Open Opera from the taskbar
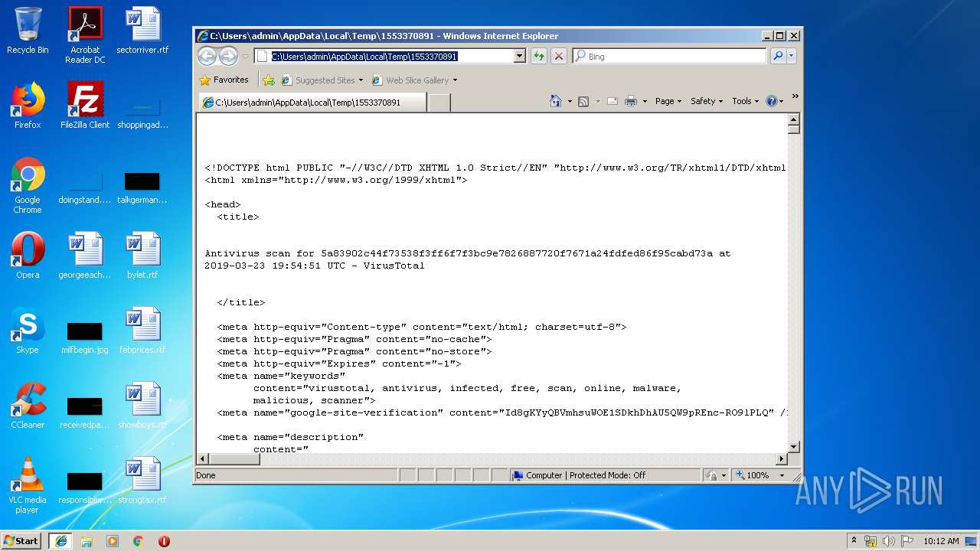 (x=164, y=540)
